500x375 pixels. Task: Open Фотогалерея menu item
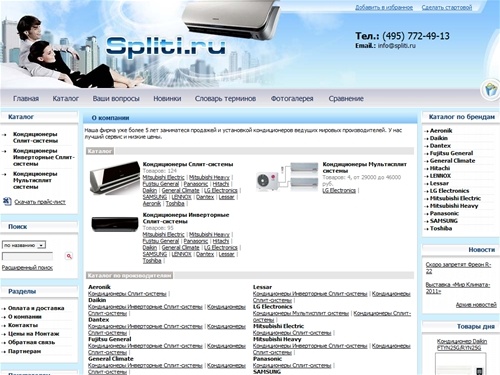point(292,99)
